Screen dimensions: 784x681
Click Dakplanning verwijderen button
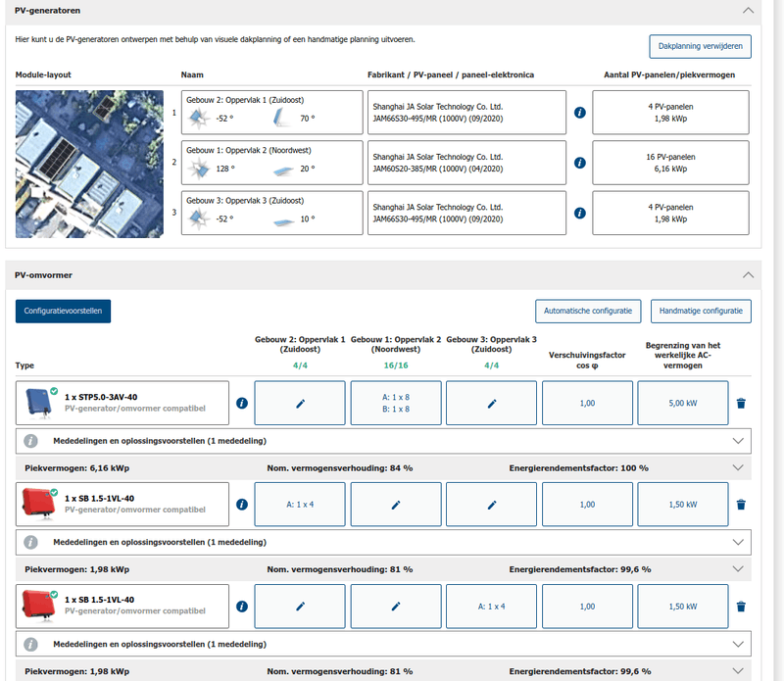pyautogui.click(x=700, y=46)
